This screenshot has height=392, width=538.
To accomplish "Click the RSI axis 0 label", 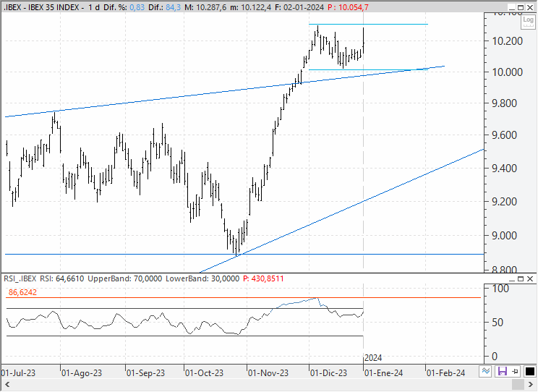I will point(495,357).
